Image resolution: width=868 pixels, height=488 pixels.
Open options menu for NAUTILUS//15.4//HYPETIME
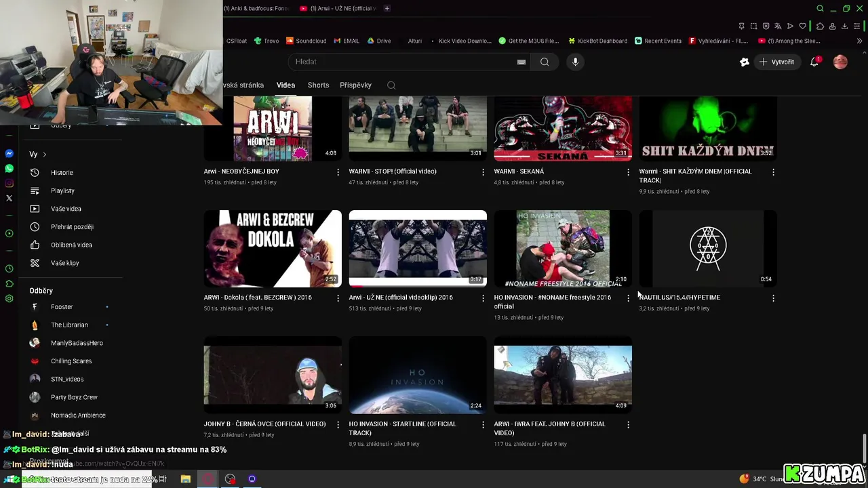[x=773, y=298]
